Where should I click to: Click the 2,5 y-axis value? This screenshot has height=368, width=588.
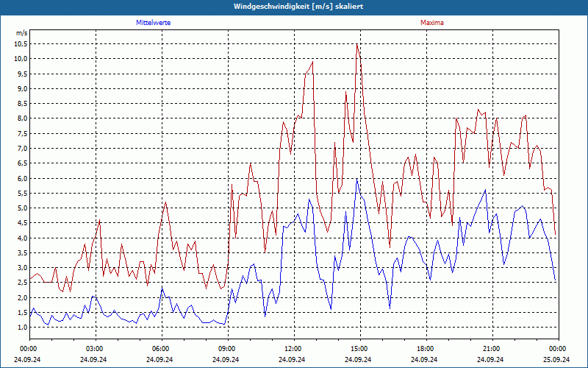[x=23, y=283]
